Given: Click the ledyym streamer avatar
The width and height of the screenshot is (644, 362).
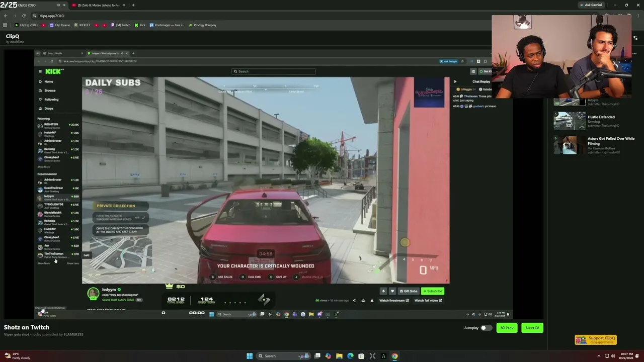Looking at the screenshot, I should (93, 294).
